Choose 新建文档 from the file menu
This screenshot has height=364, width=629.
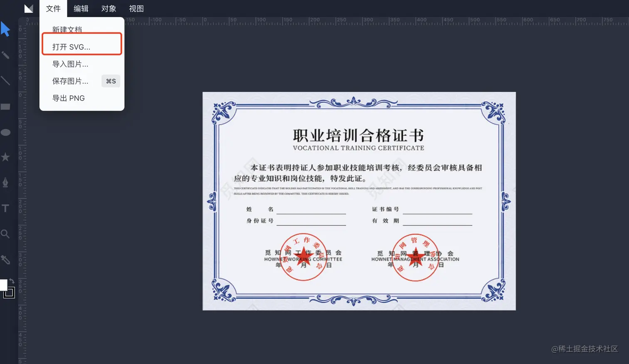pos(82,29)
